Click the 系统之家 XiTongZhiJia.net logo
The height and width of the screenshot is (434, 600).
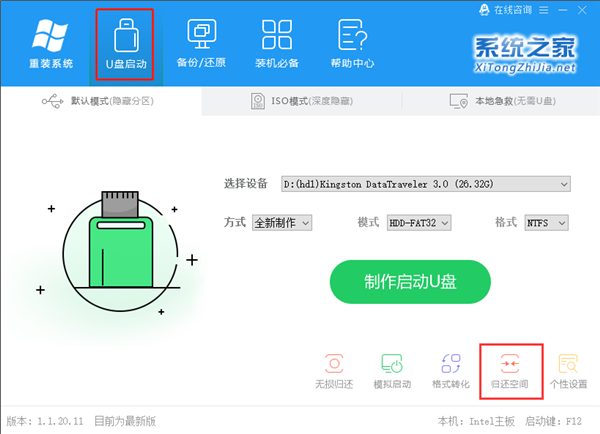pos(525,54)
